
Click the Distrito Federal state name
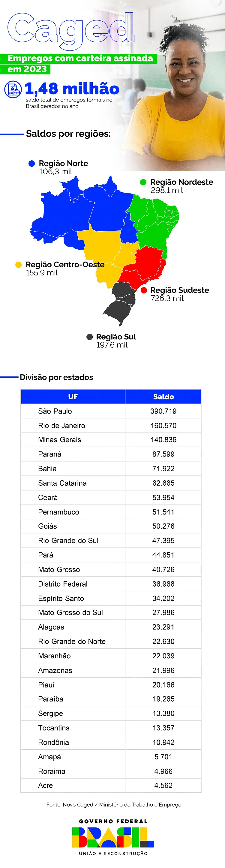point(63,584)
